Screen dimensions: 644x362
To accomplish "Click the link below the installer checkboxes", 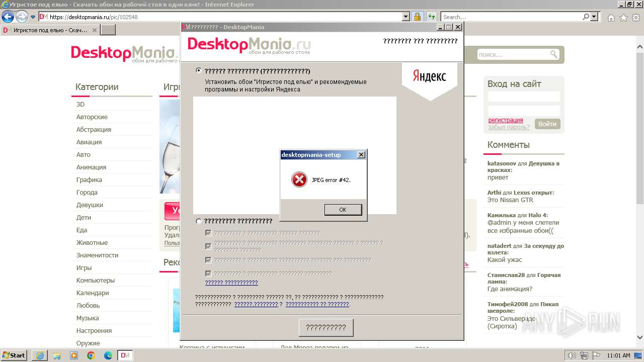I will (231, 283).
